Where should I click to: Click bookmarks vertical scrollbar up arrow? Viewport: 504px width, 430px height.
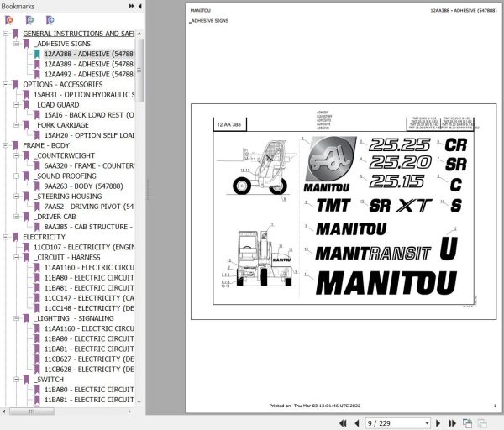(139, 34)
